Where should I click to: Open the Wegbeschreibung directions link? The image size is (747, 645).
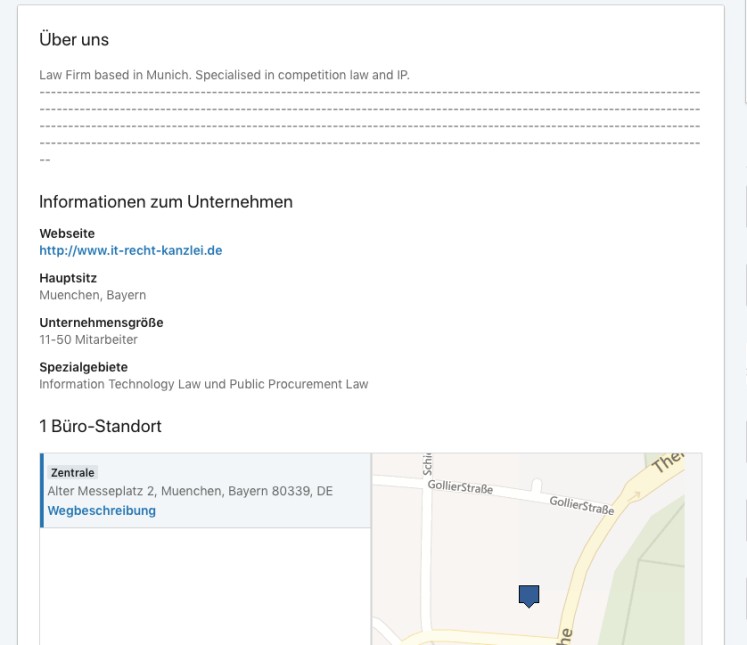tap(102, 510)
